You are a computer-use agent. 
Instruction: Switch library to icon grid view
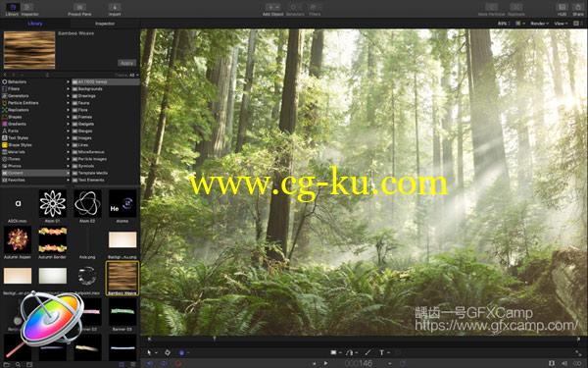coord(122,364)
